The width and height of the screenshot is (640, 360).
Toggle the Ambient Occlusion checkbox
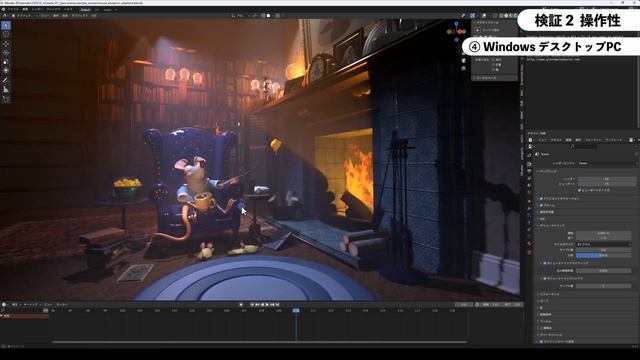tap(541, 198)
